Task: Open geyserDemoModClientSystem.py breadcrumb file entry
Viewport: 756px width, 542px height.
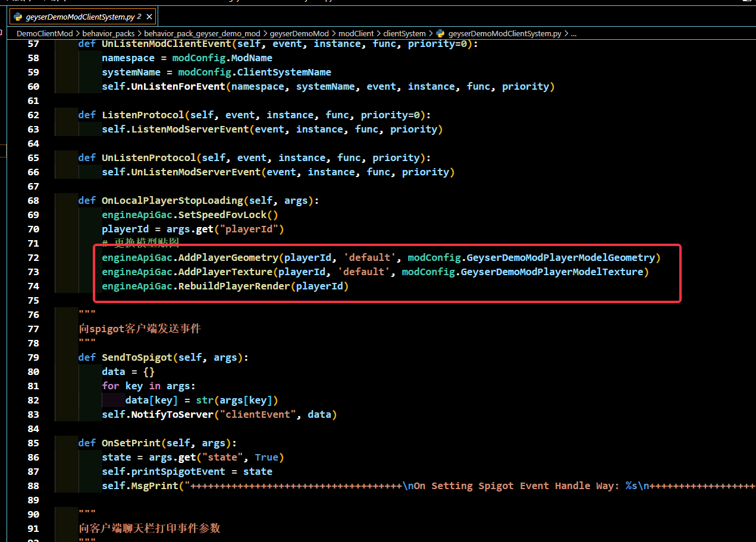Action: click(x=504, y=34)
